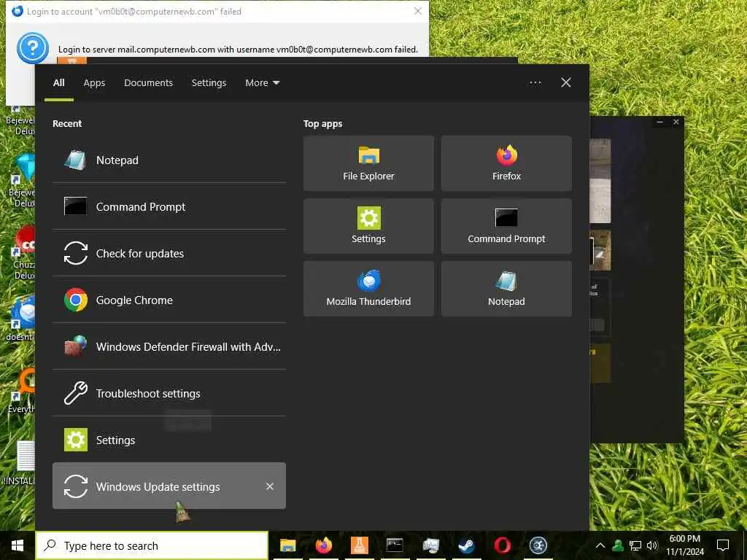Open the volume control in system tray
The width and height of the screenshot is (747, 560).
tap(652, 545)
